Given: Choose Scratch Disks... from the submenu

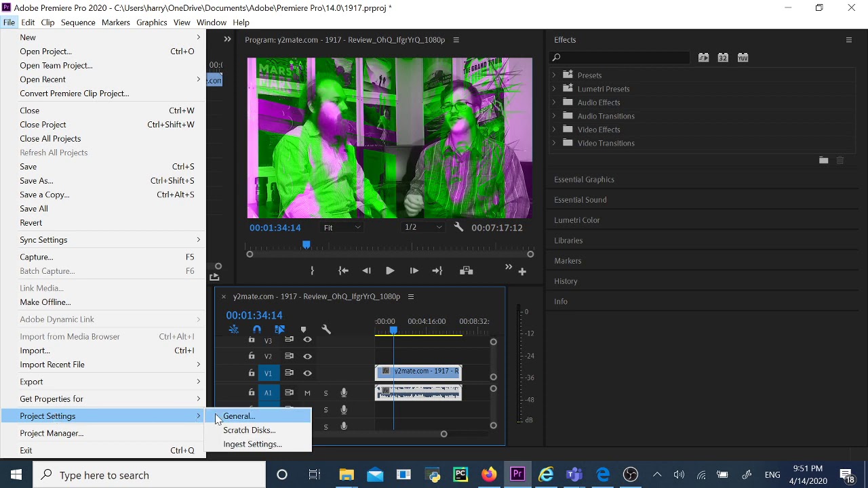Looking at the screenshot, I should (x=258, y=430).
